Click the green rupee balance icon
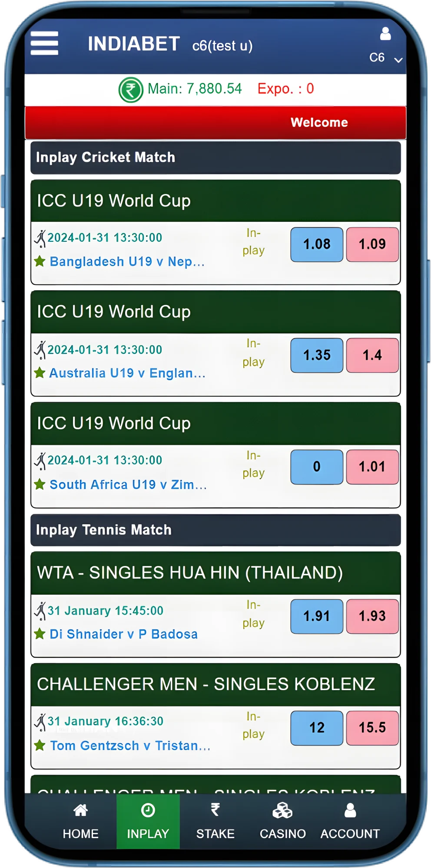431x868 pixels. [131, 90]
